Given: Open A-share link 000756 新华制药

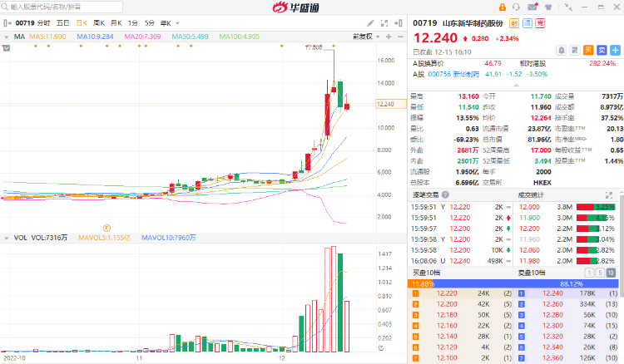Looking at the screenshot, I should (x=453, y=74).
